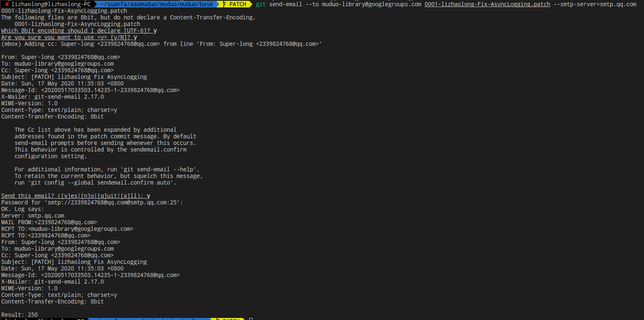
Task: Click "run 'git send-email --help'" line
Action: [107, 169]
